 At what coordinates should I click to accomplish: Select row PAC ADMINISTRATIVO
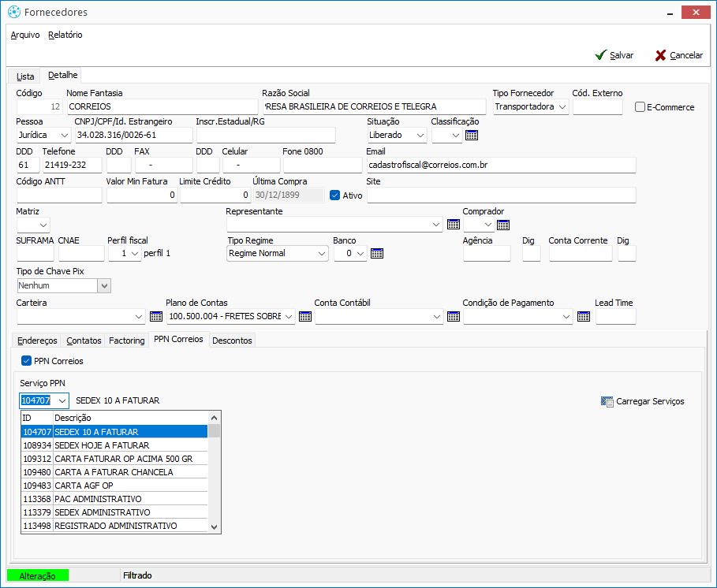click(114, 499)
